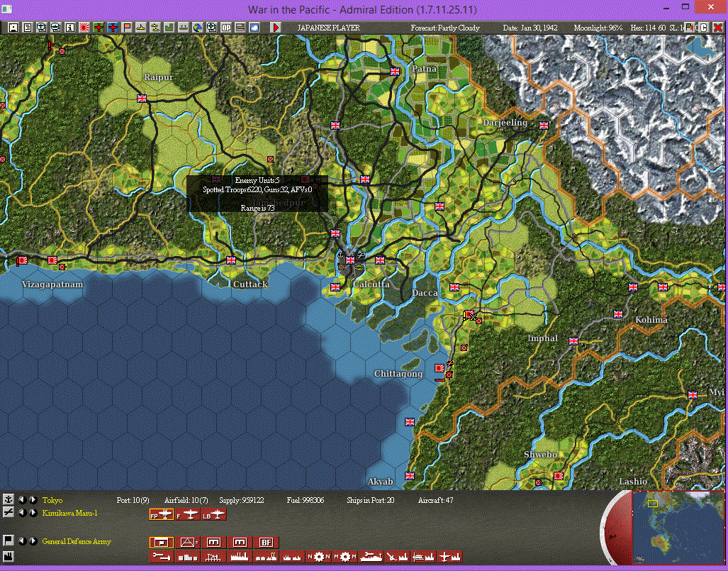Select the FP floatplane filter button
This screenshot has width=728, height=571.
pos(161,514)
